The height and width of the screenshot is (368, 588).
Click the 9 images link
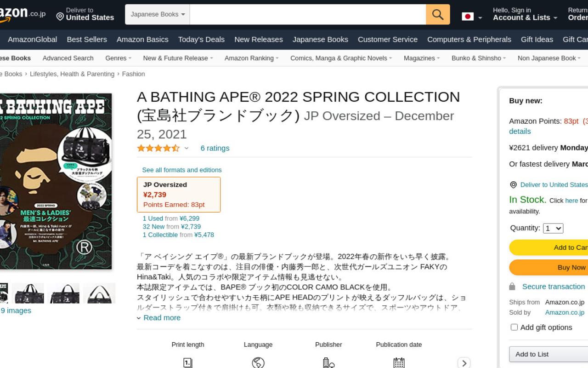16,311
